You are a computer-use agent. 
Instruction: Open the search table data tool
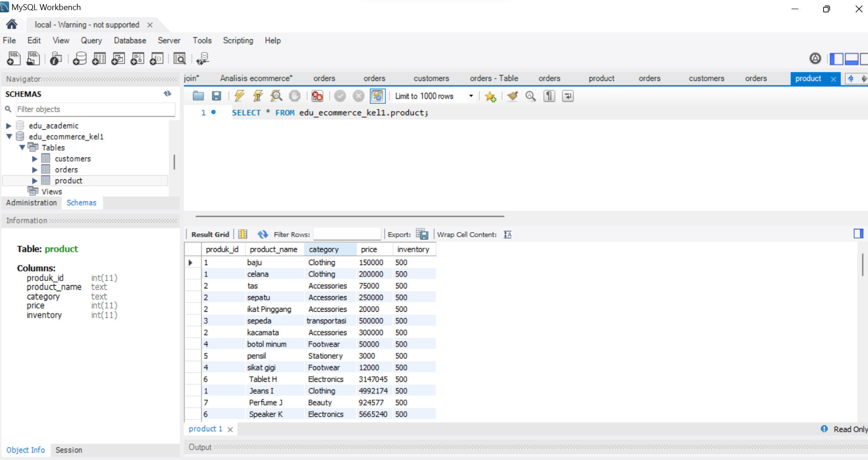coord(180,59)
